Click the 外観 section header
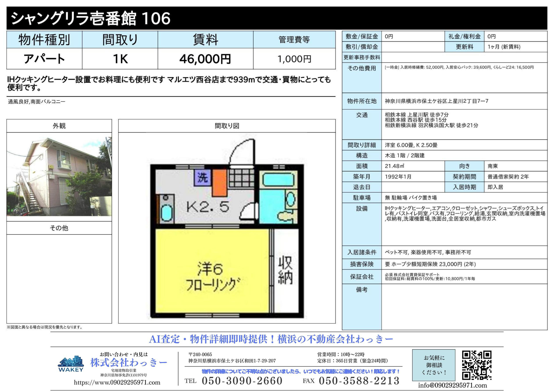This screenshot has height=392, width=554. point(59,126)
